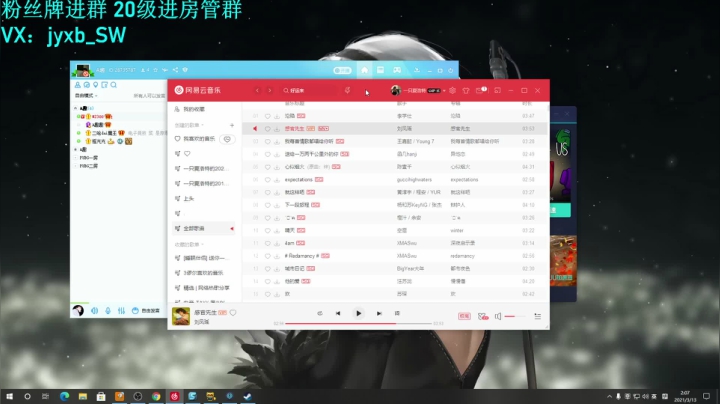
Task: Skip to the previous track
Action: tap(338, 314)
